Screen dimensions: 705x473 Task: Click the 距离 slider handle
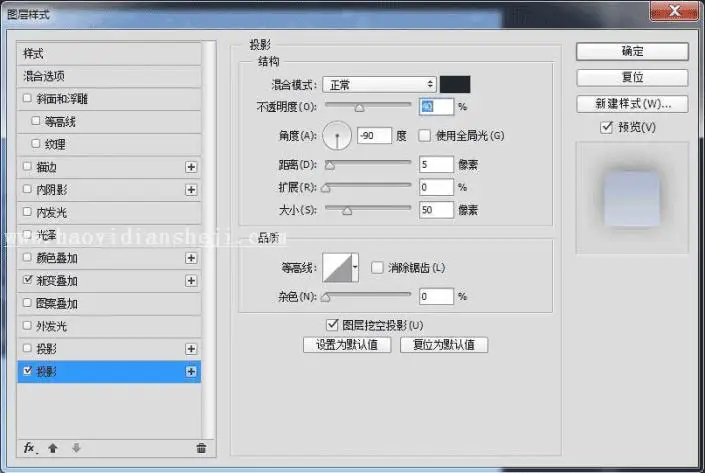coord(330,165)
